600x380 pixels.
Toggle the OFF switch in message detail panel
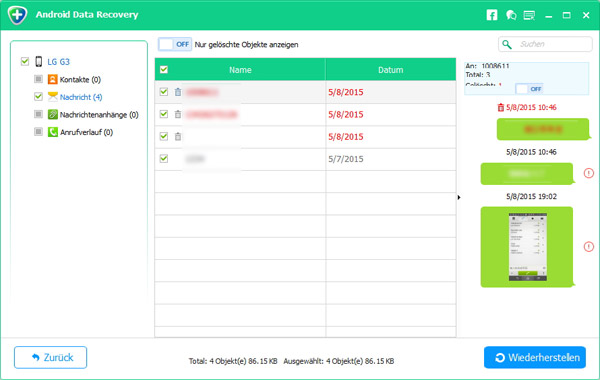pos(529,89)
